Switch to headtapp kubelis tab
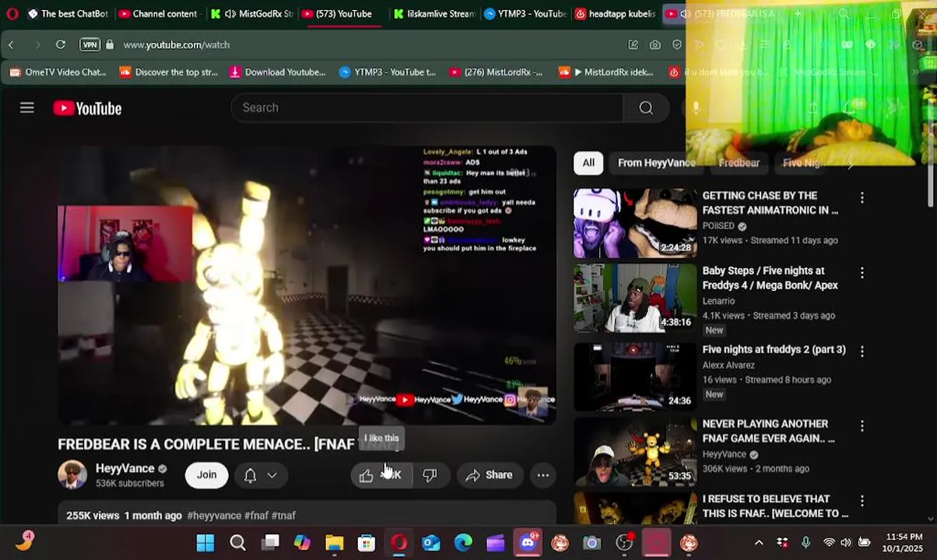This screenshot has height=560, width=937. pos(616,14)
